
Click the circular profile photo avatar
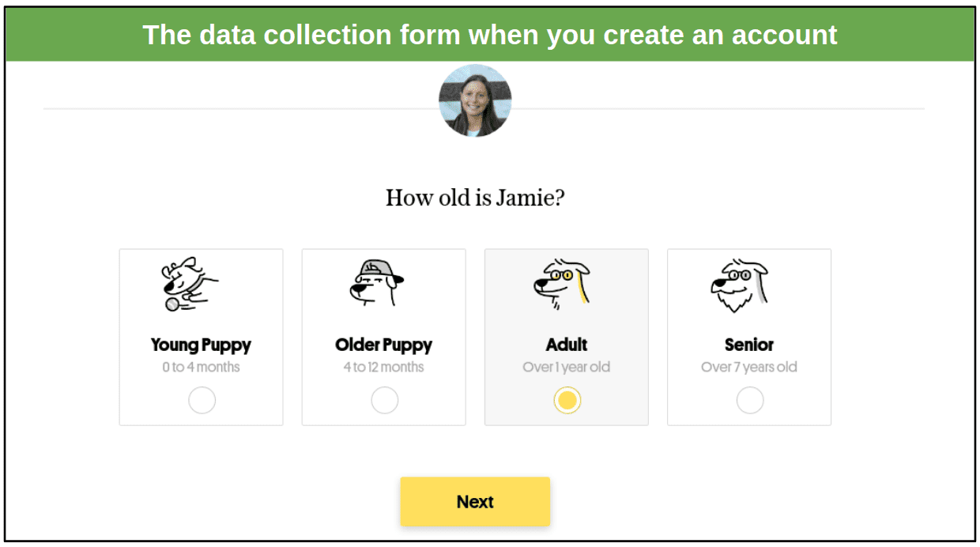coord(475,101)
